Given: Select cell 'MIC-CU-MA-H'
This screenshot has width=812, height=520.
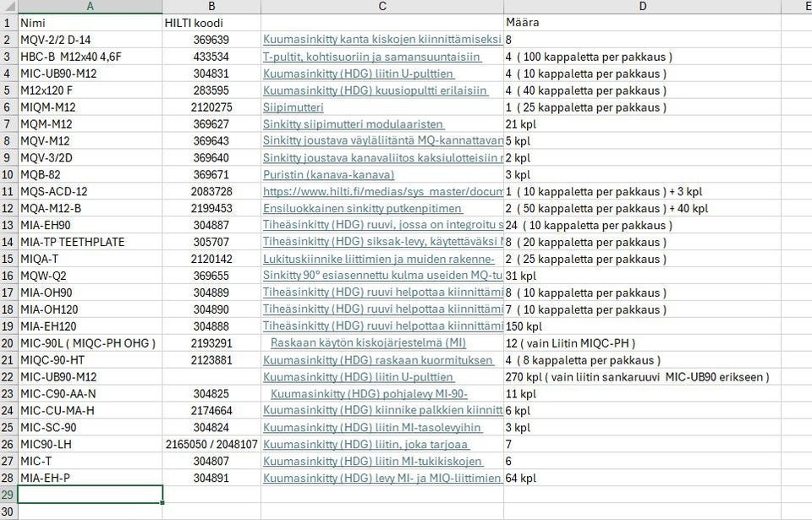Looking at the screenshot, I should tap(91, 410).
